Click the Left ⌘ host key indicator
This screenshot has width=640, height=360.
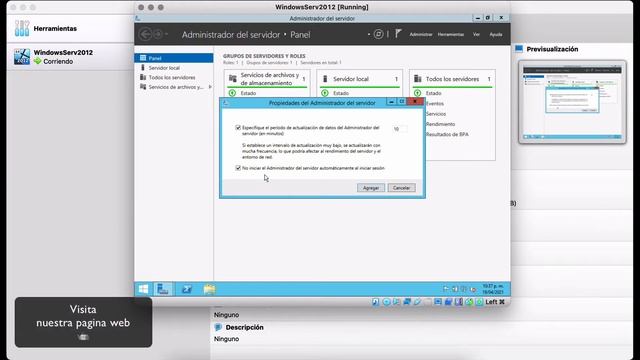click(x=495, y=302)
